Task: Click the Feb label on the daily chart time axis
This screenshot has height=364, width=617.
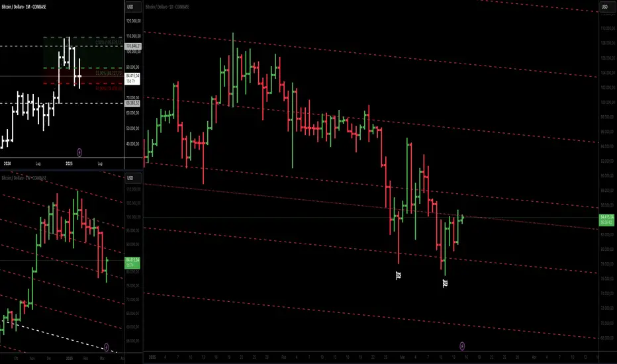Action: pos(284,357)
